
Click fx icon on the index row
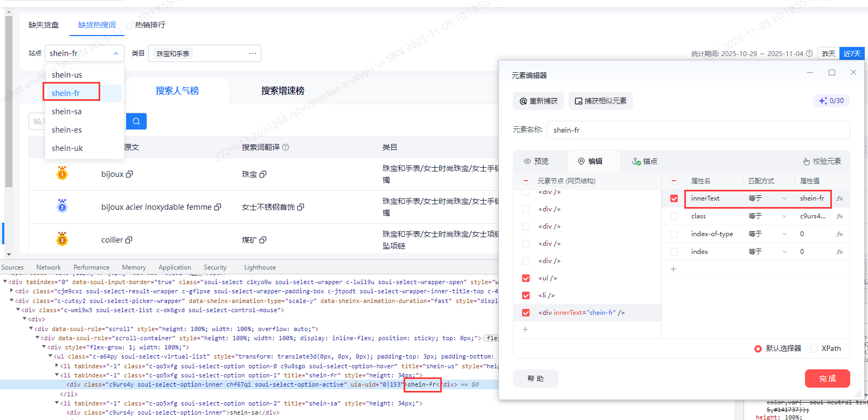click(839, 252)
